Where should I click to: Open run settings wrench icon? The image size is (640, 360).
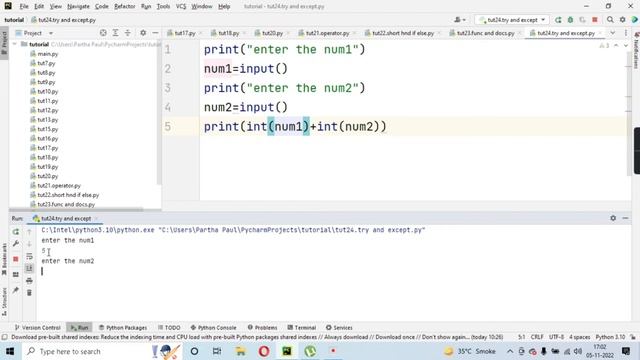16,244
